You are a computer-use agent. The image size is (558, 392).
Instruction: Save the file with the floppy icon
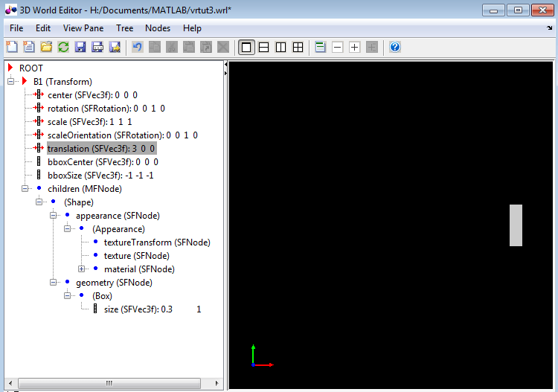(x=80, y=47)
